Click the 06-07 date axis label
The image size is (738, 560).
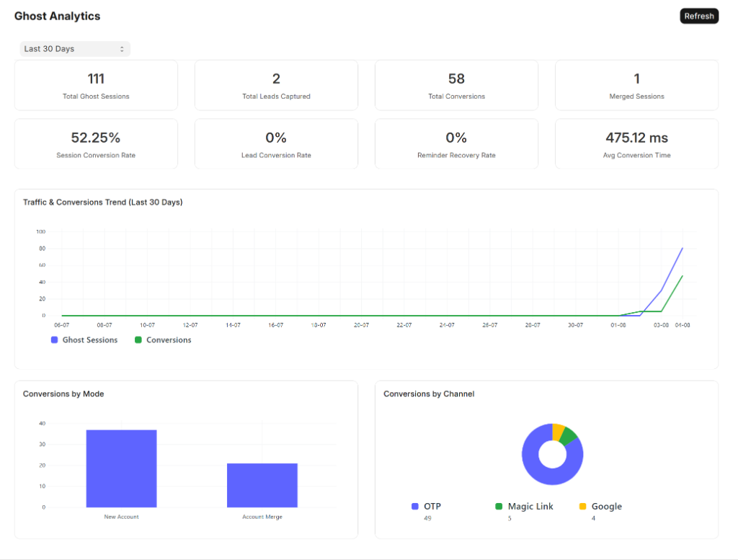click(x=62, y=325)
